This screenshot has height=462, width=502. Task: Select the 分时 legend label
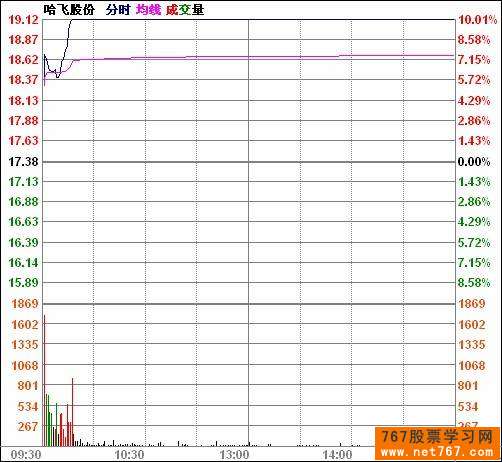pos(118,10)
